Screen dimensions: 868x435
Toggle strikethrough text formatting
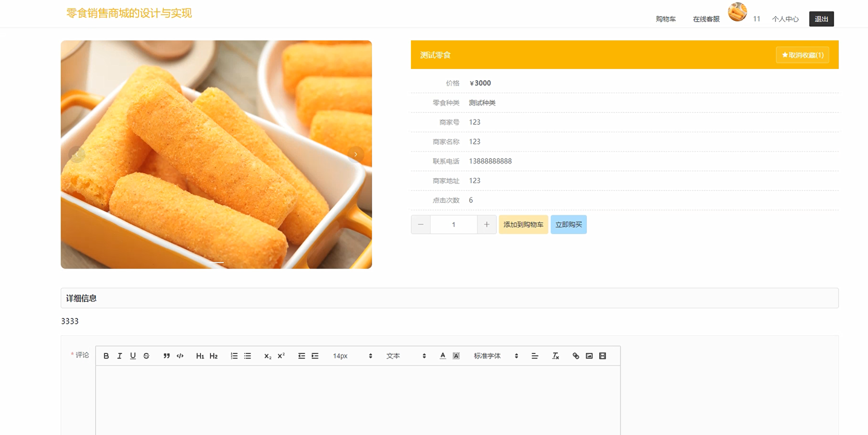coord(146,356)
